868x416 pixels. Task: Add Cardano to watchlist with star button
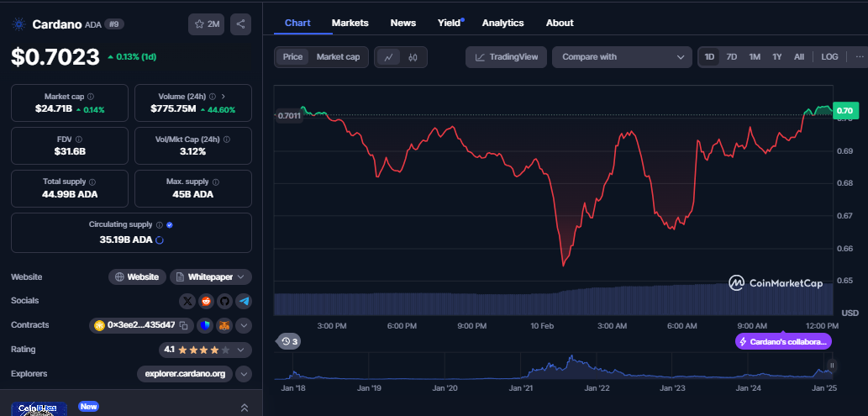pyautogui.click(x=207, y=24)
